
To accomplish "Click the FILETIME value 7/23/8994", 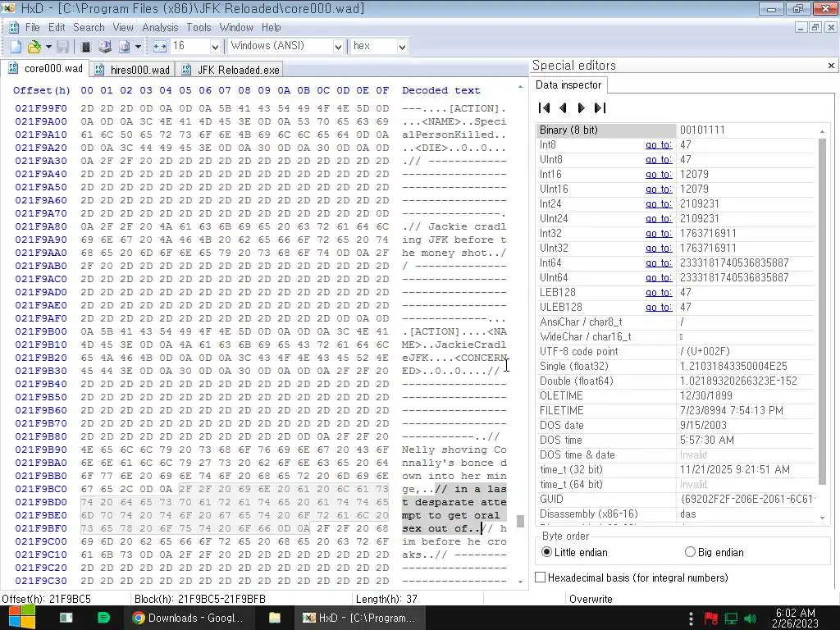I will [x=731, y=410].
